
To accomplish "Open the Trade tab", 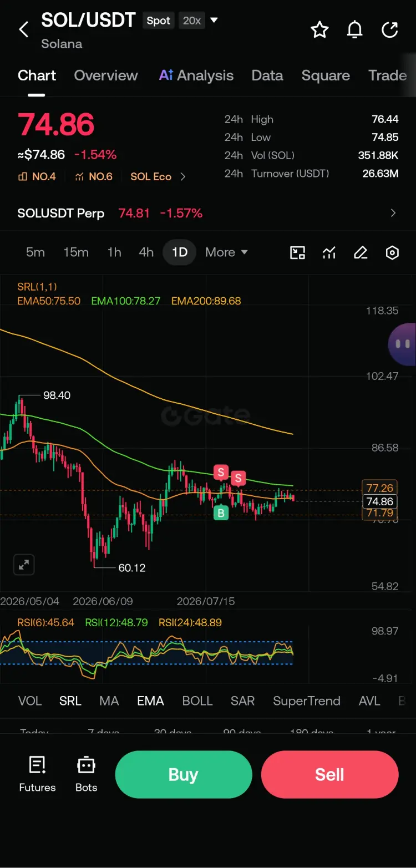I will pyautogui.click(x=388, y=75).
